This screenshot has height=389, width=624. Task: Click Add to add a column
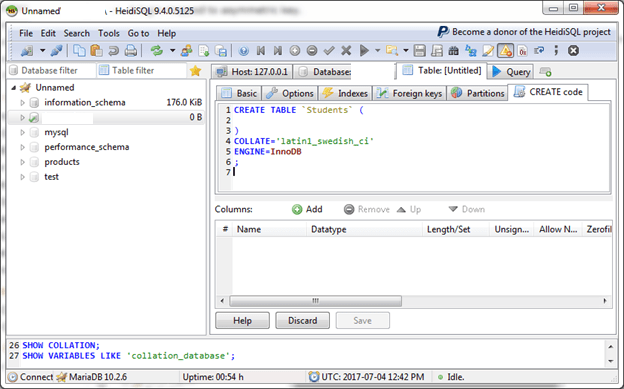point(307,209)
